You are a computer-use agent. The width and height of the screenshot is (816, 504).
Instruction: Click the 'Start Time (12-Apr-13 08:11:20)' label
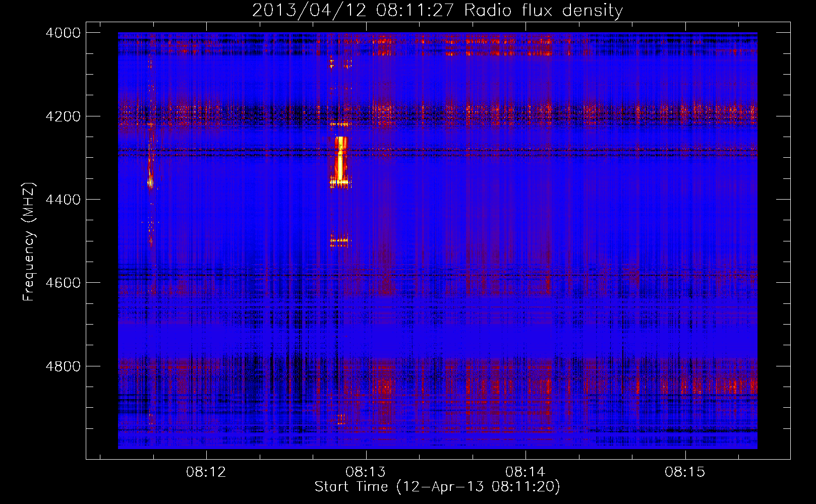click(437, 487)
